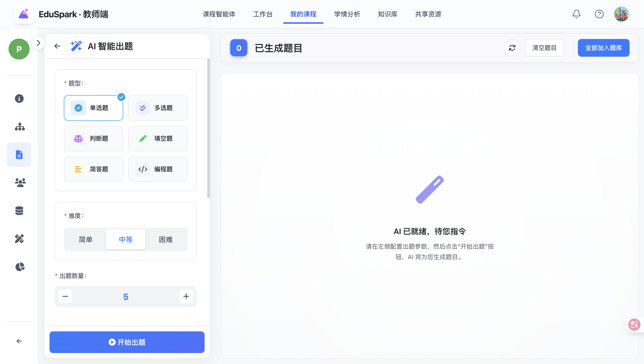644x364 pixels.
Task: Open the 我的课程 tab
Action: (303, 14)
